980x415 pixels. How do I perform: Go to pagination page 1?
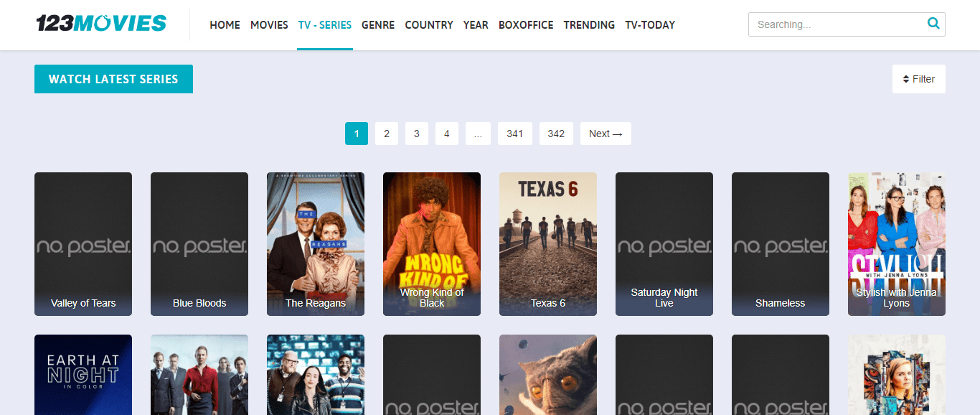357,134
